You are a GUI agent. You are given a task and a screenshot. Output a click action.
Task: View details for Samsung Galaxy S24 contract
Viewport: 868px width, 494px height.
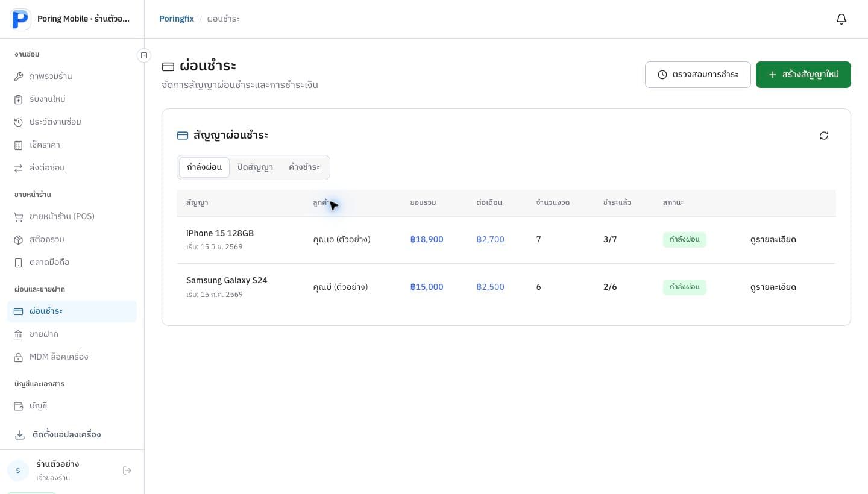[773, 287]
